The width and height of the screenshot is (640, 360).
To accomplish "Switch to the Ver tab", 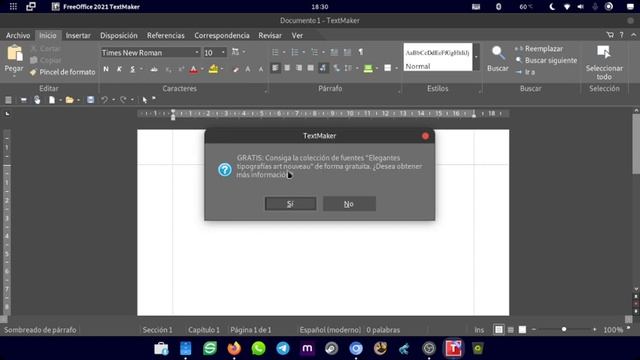I will pos(297,36).
